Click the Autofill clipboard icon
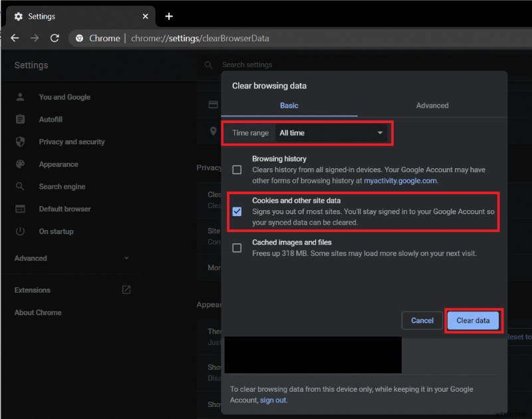 [x=21, y=119]
